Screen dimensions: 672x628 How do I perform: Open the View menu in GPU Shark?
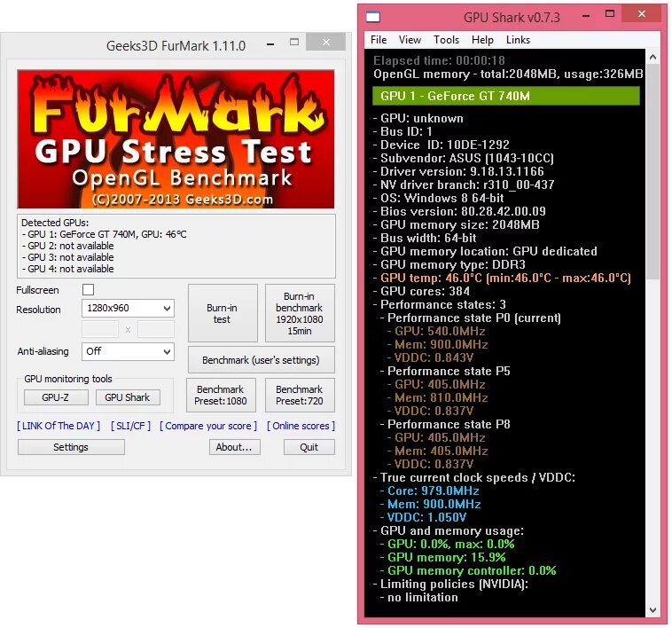tap(410, 40)
